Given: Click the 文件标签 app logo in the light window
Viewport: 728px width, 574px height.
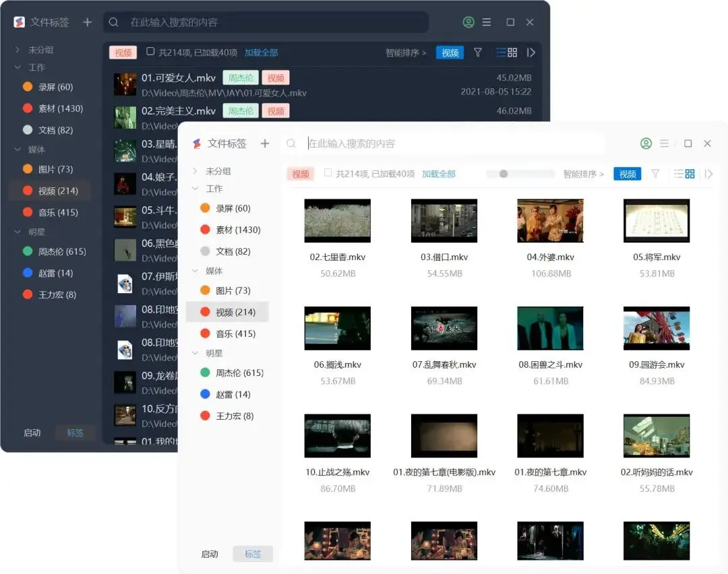Looking at the screenshot, I should pos(197,144).
